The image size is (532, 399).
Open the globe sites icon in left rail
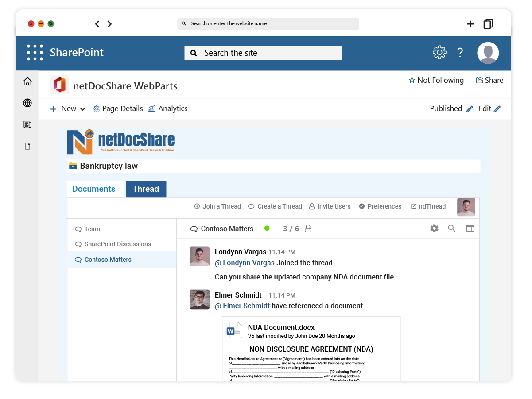click(27, 103)
